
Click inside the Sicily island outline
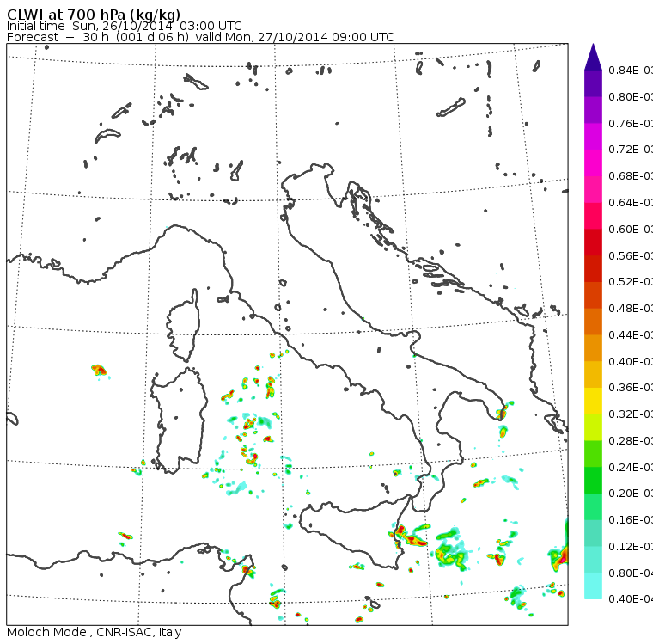click(354, 530)
